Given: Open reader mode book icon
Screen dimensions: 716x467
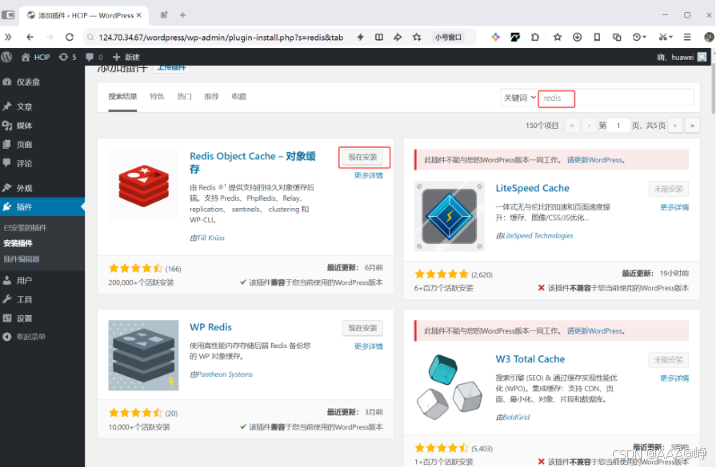Looking at the screenshot, I should click(379, 37).
